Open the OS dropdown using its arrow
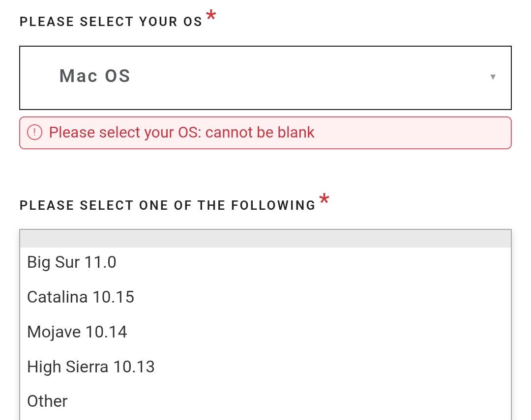Image resolution: width=531 pixels, height=420 pixels. click(x=493, y=77)
